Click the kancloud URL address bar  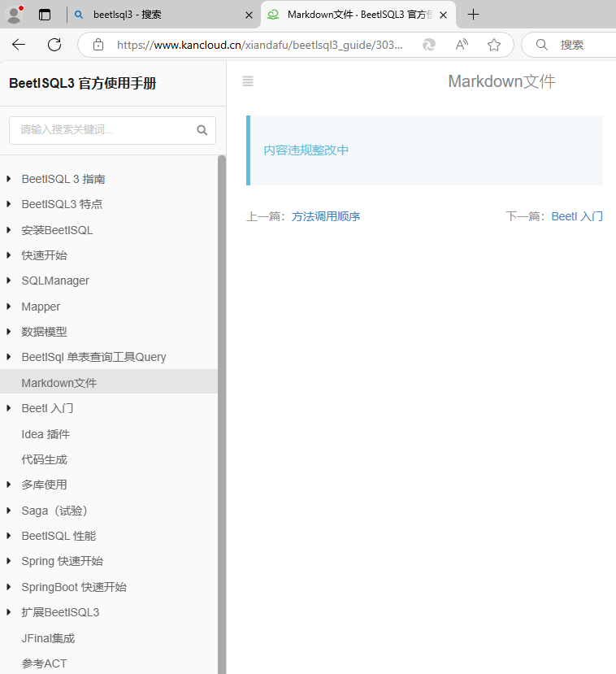(259, 45)
